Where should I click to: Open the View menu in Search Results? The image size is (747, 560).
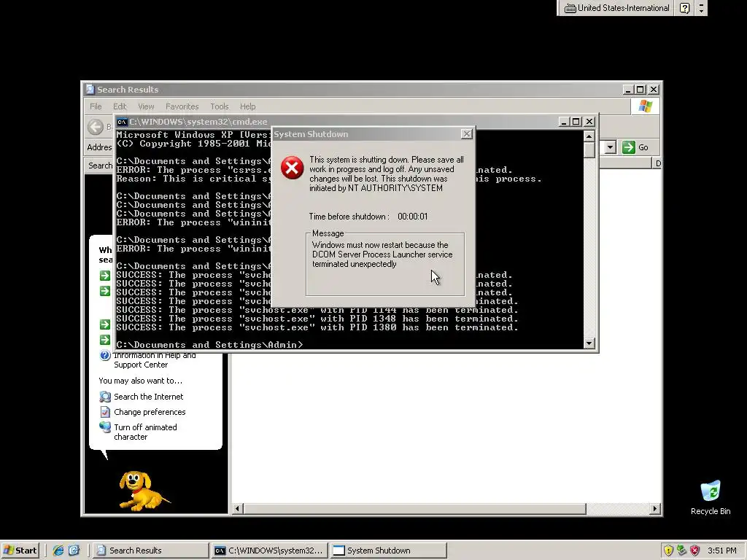coord(146,106)
